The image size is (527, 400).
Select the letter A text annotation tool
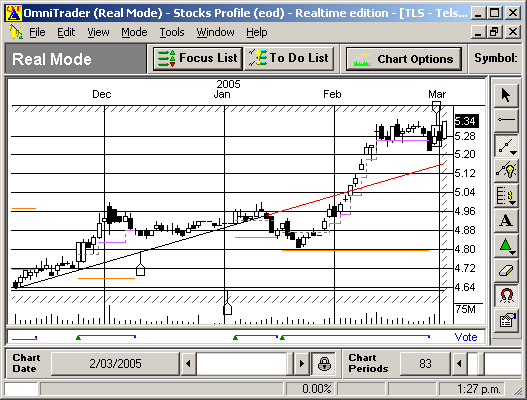506,221
